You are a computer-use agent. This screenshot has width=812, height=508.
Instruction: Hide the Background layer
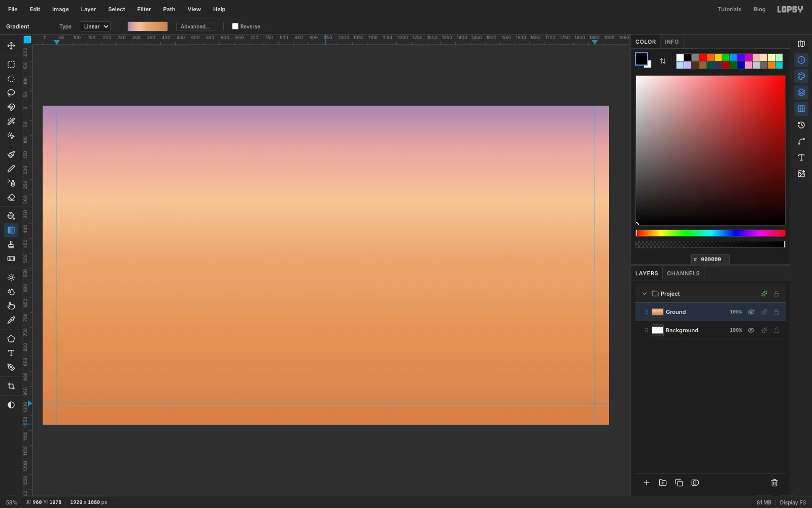click(x=751, y=330)
